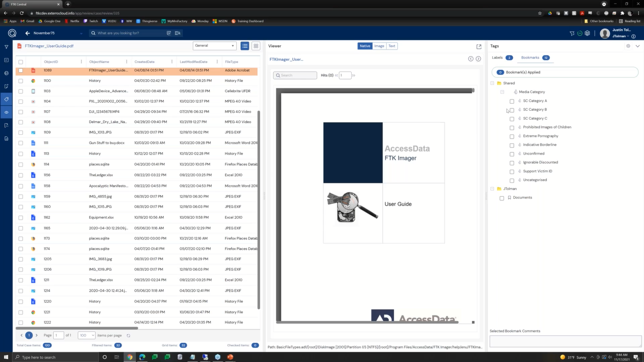Check the SC Category A bookmark box

(512, 101)
